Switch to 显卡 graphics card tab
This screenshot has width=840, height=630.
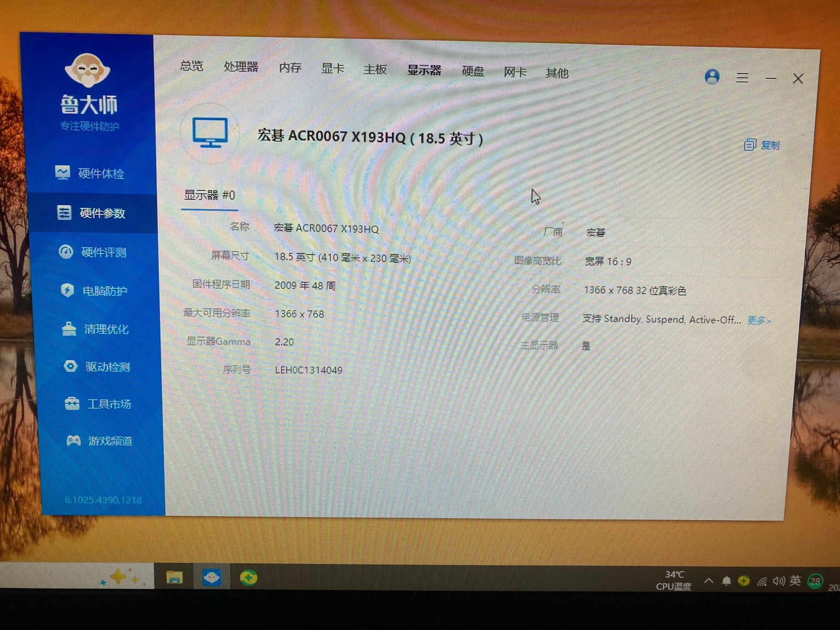(332, 68)
